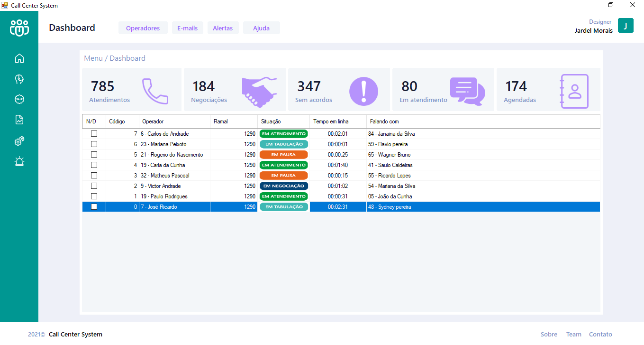The image size is (644, 345).
Task: Check the checkbox on José Ricardo's row
Action: (x=93, y=206)
